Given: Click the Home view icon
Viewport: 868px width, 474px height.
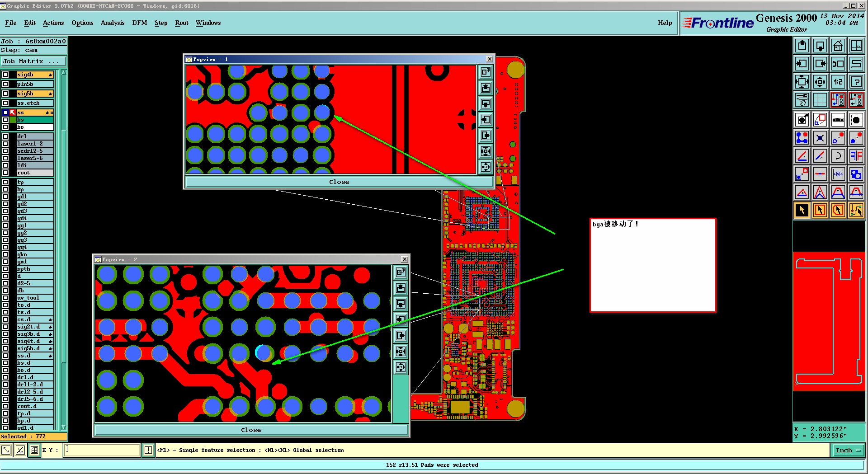Looking at the screenshot, I should click(x=838, y=46).
